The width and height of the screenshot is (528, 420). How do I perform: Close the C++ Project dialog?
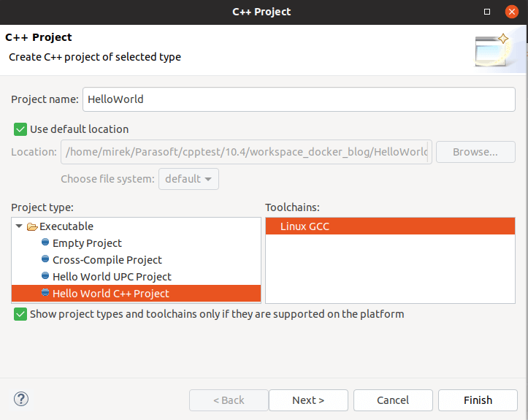[x=510, y=12]
